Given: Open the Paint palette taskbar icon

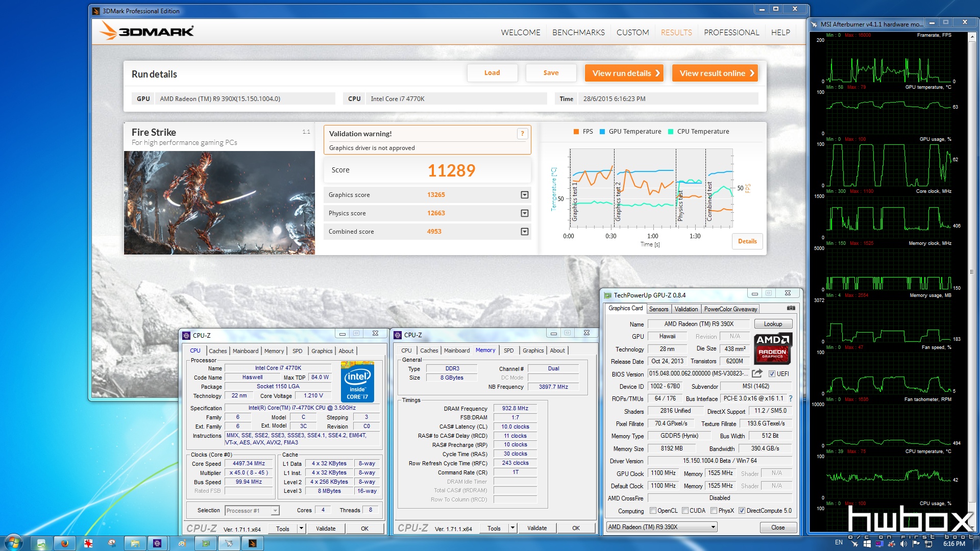Looking at the screenshot, I should click(182, 543).
